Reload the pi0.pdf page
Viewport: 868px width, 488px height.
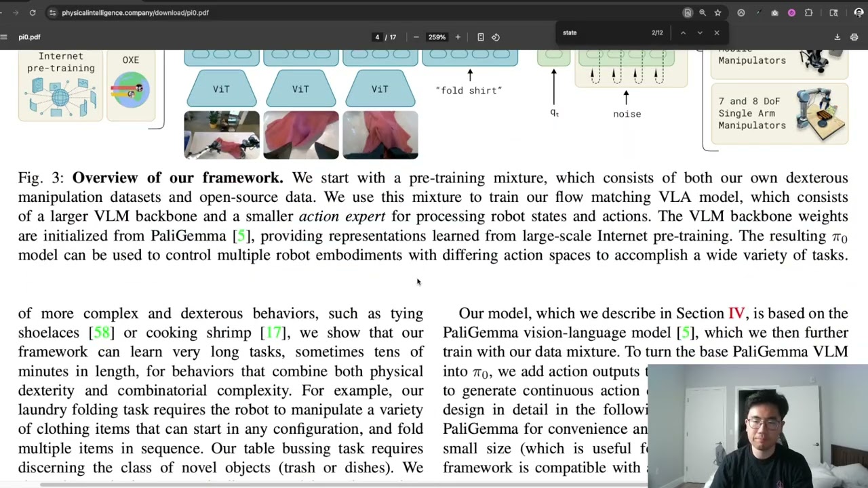[32, 12]
